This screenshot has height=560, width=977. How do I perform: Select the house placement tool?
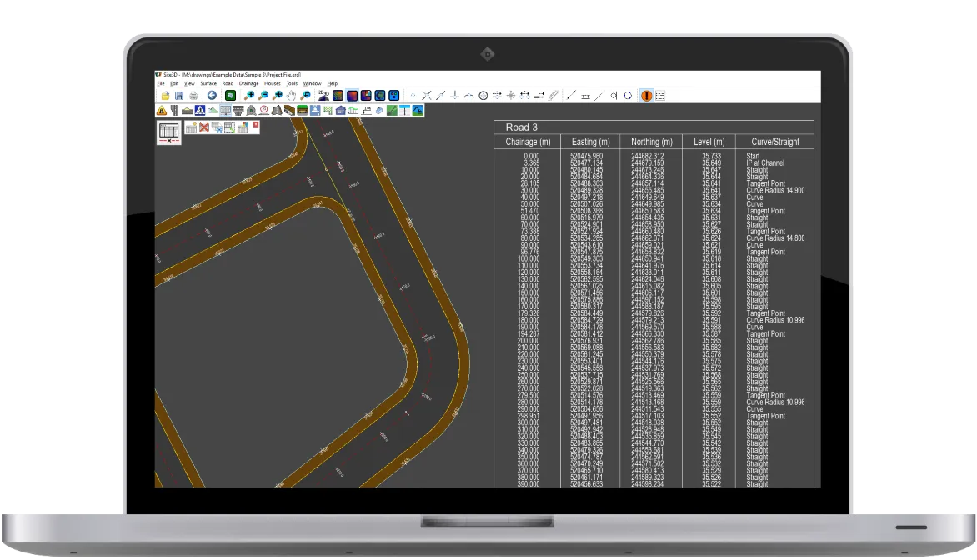(341, 111)
